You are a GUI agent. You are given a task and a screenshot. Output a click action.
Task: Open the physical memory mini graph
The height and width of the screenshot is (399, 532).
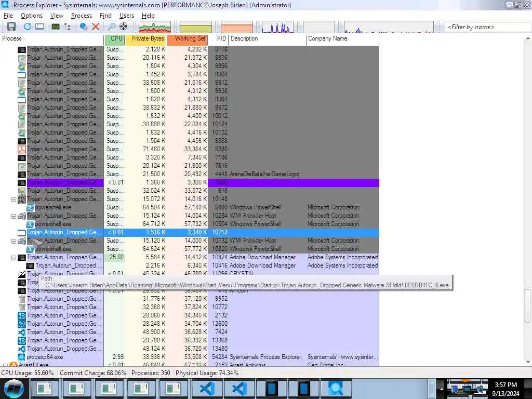point(237,27)
